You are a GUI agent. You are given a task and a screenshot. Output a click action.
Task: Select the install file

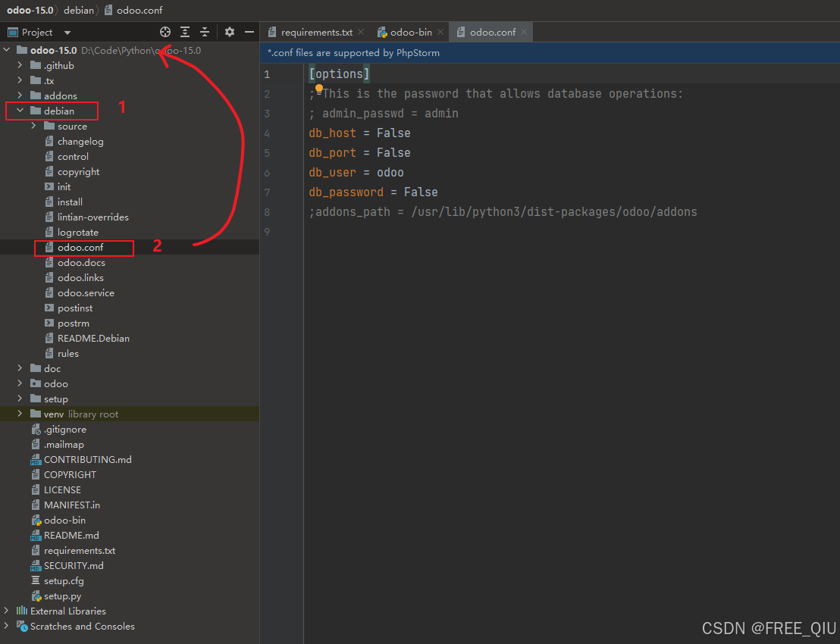(70, 202)
